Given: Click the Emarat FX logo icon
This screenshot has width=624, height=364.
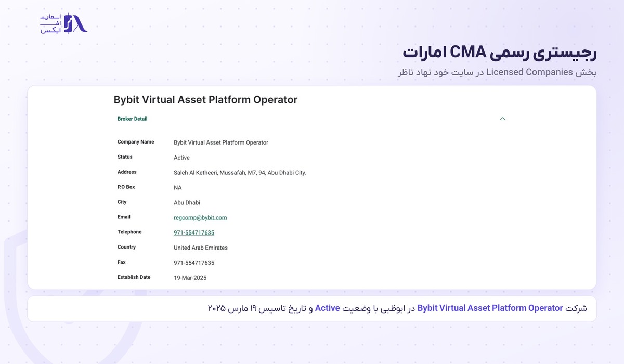Looking at the screenshot, I should 75,24.
